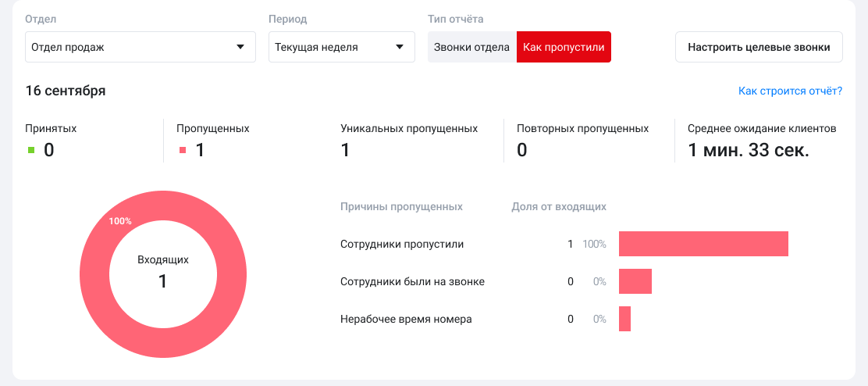Click the Среднее ожидание клиентов value
Screen dimensions: 868x386
(748, 150)
